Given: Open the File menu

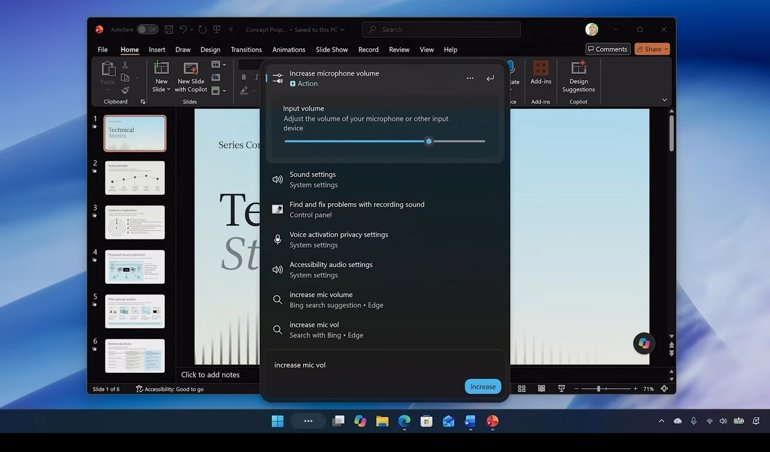Looking at the screenshot, I should click(103, 50).
